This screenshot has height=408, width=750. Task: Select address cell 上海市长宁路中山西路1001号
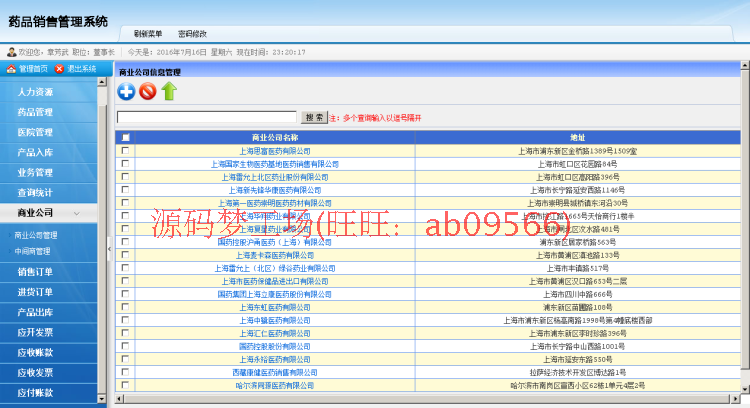click(577, 346)
